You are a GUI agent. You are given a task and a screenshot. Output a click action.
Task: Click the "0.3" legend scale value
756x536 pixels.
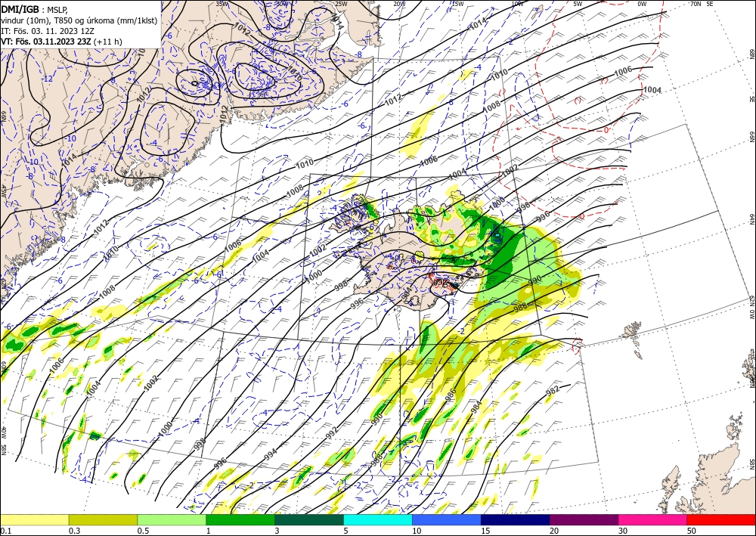[x=74, y=531]
